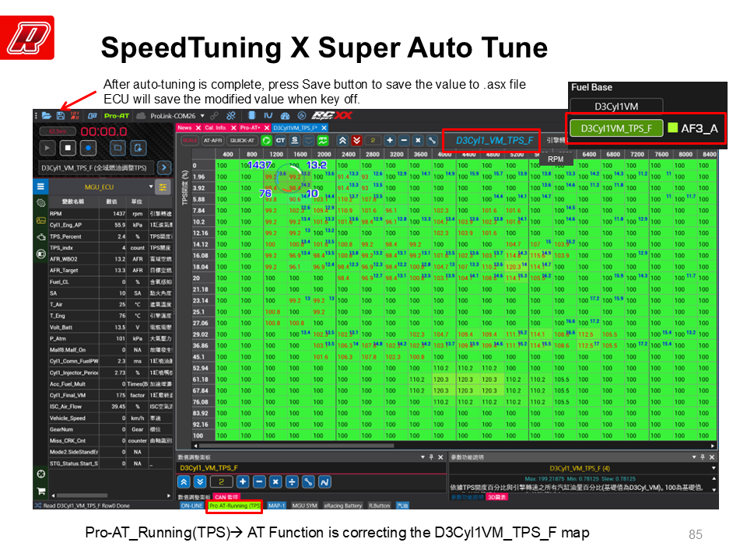
Task: Open the ProLink-COM26 port dropdown
Action: (x=202, y=116)
